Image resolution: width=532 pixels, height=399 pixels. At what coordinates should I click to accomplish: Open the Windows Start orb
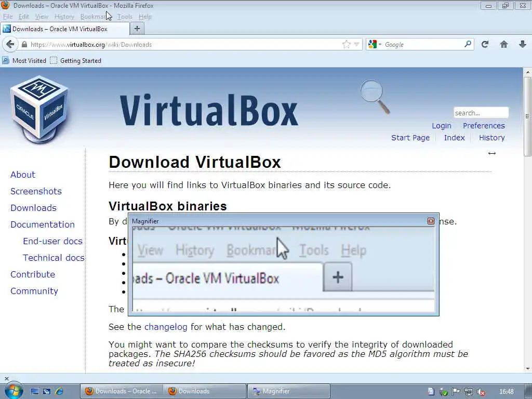coord(13,391)
